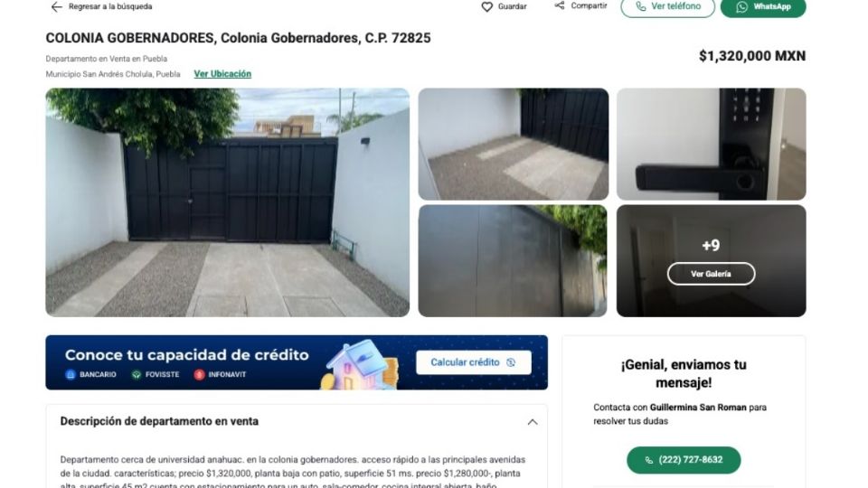The width and height of the screenshot is (868, 488).
Task: Click the Bancario credit icon
Action: 71,374
